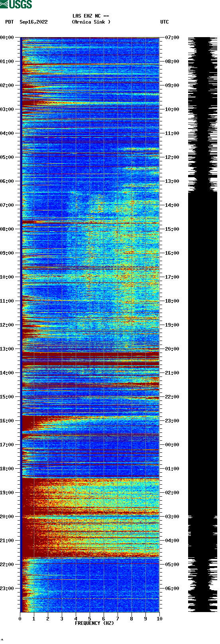Click the 12:00 UTC label on the right axis

172,157
